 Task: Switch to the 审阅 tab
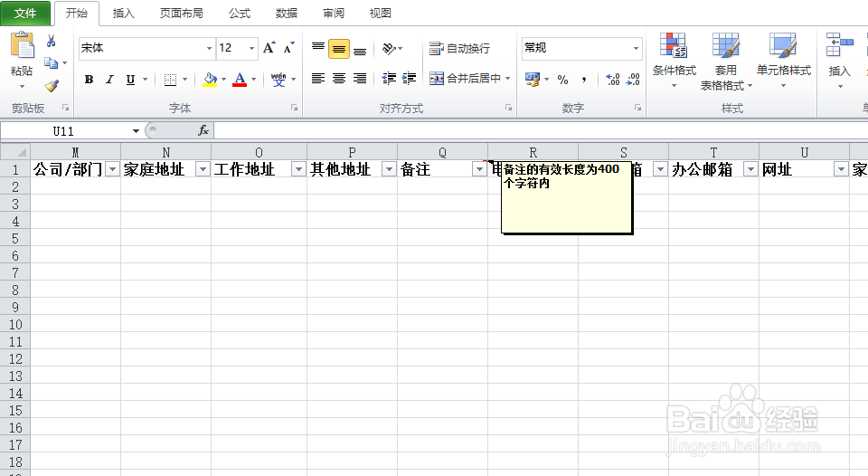pyautogui.click(x=334, y=14)
